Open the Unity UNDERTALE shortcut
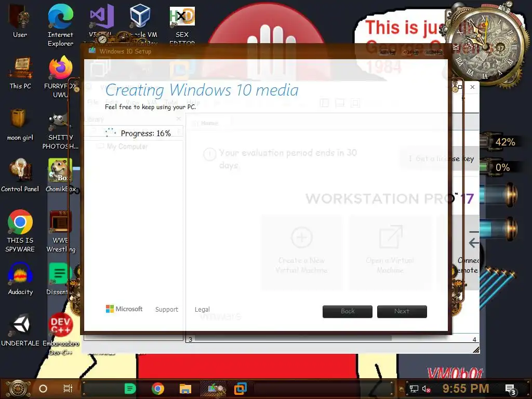Viewport: 532px width, 399px height. (20, 330)
